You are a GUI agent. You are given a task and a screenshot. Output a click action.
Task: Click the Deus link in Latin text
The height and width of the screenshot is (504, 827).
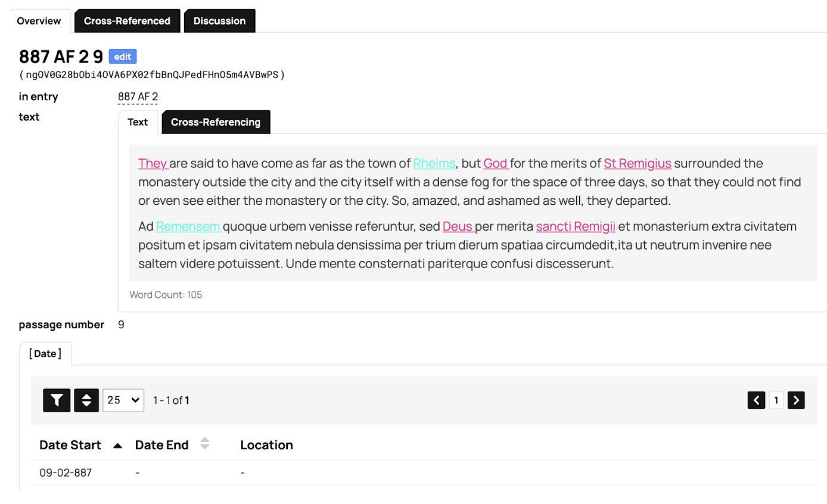click(x=458, y=226)
